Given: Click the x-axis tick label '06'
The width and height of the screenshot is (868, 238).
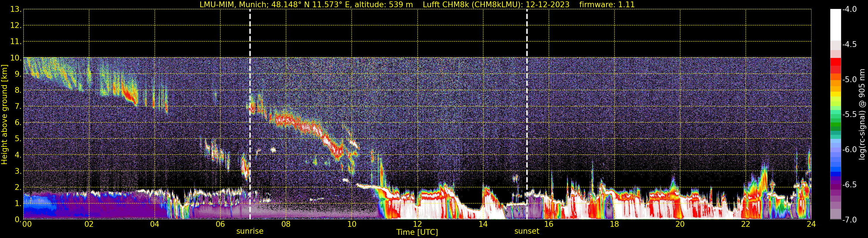Looking at the screenshot, I should (220, 224).
